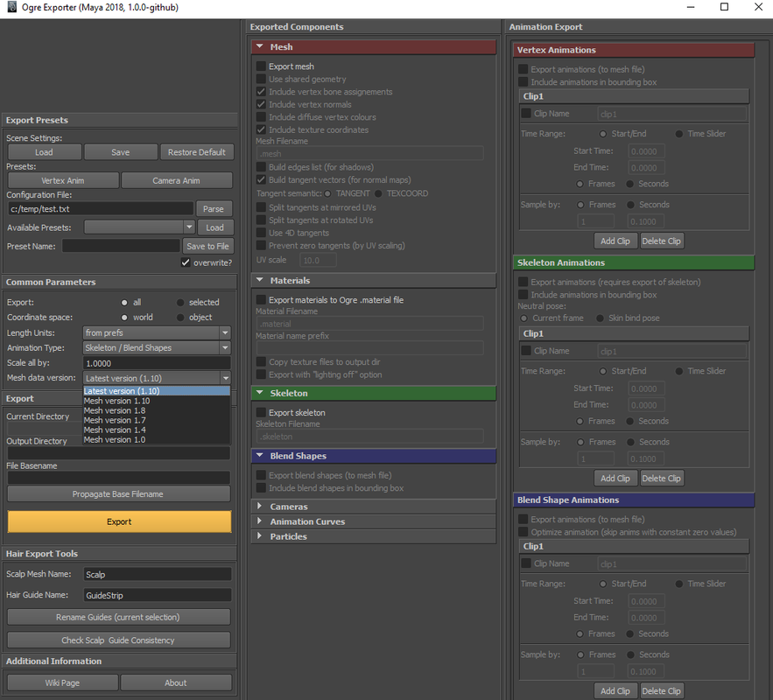Image resolution: width=773 pixels, height=700 pixels.
Task: Enable the Export skeleton checkbox
Action: pos(261,412)
